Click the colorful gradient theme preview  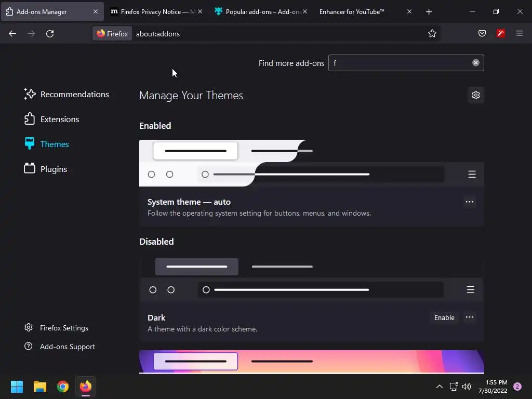[x=312, y=362]
